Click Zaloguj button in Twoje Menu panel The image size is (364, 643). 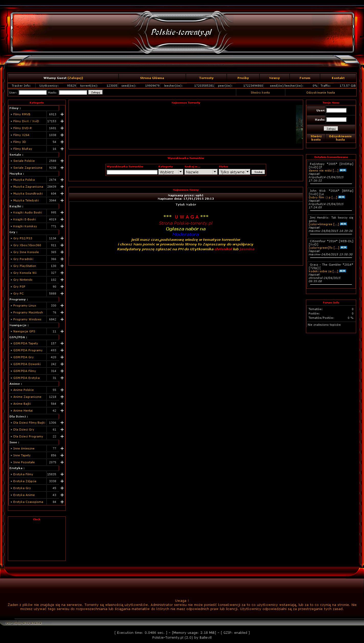[331, 129]
